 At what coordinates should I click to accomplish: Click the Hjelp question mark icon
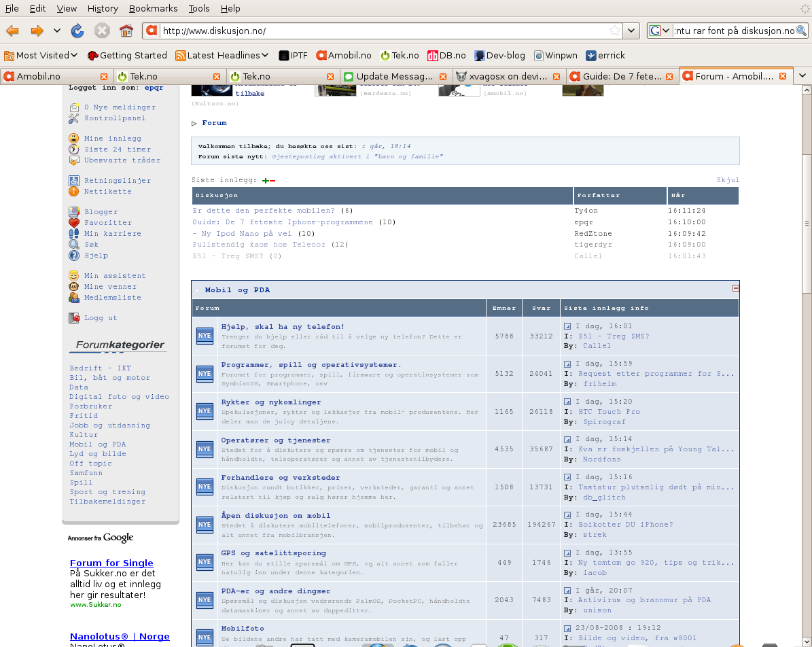click(74, 256)
